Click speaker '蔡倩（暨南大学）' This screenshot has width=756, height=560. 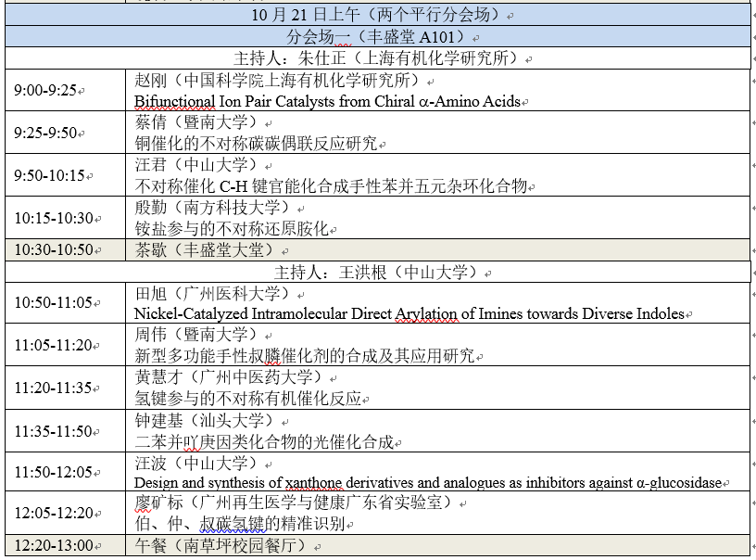click(x=198, y=122)
